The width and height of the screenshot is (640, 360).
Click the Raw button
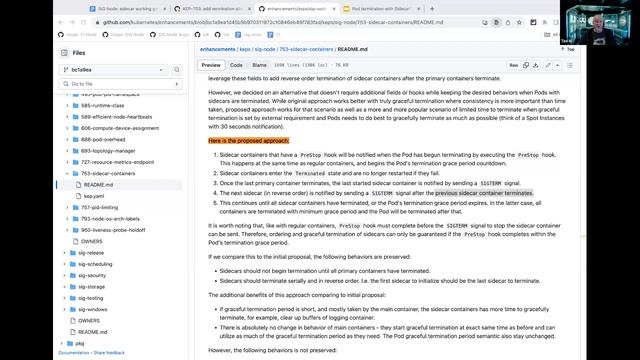pyautogui.click(x=513, y=65)
